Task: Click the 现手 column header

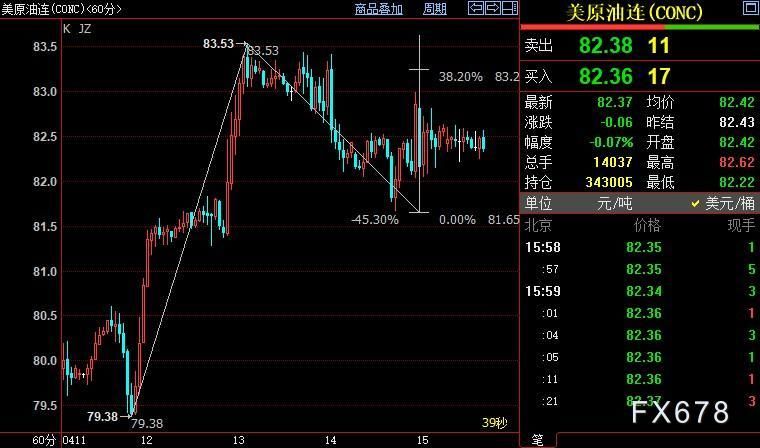Action: pyautogui.click(x=742, y=225)
